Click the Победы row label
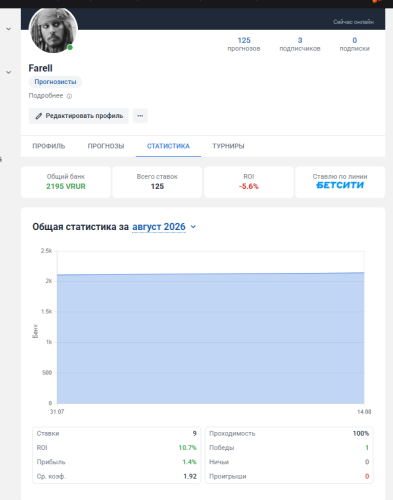393x500 pixels. coord(222,448)
